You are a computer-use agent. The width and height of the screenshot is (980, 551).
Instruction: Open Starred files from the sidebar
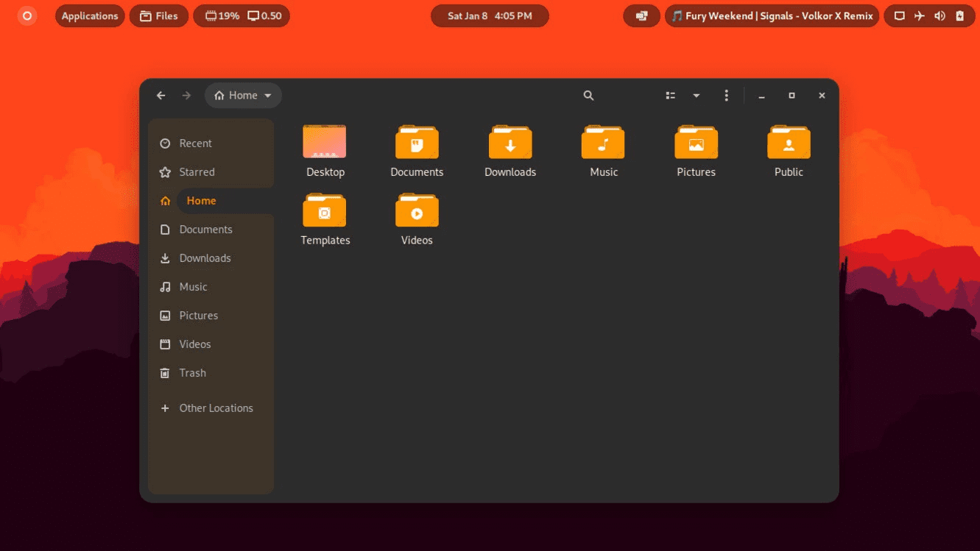tap(196, 171)
